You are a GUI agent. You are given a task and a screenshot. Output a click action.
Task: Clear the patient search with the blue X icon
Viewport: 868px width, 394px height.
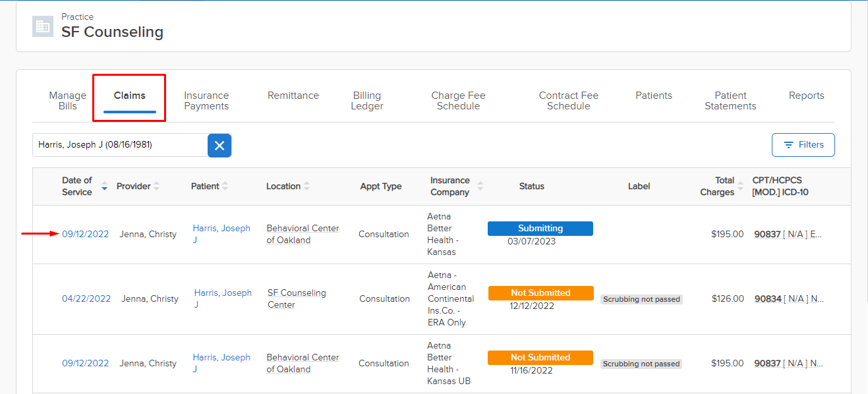219,145
